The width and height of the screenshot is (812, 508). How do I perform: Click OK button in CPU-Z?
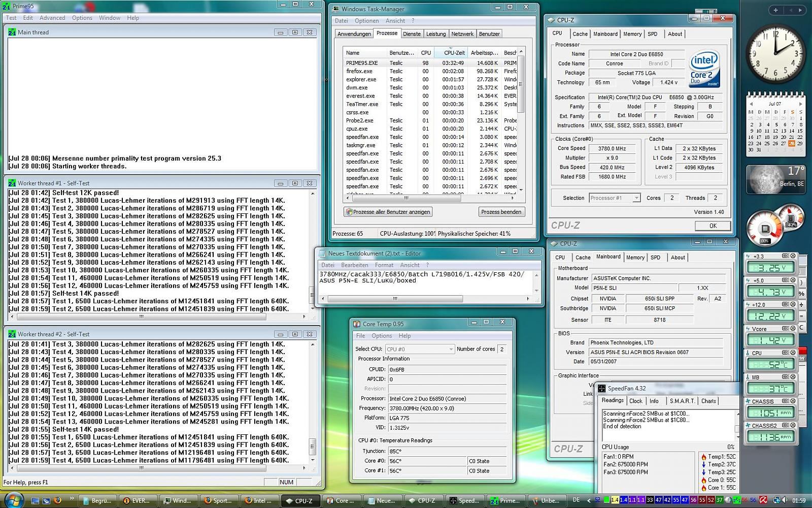(x=713, y=226)
